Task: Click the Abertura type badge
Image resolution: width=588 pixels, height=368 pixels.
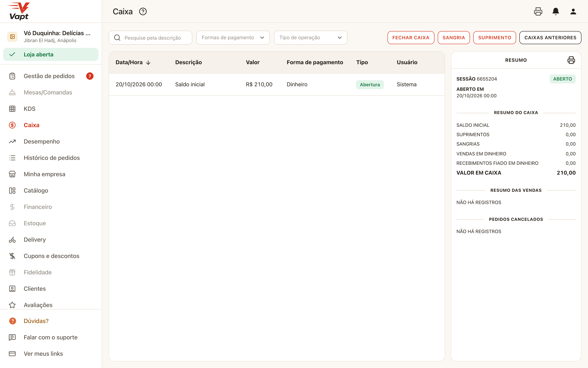Action: pyautogui.click(x=370, y=84)
